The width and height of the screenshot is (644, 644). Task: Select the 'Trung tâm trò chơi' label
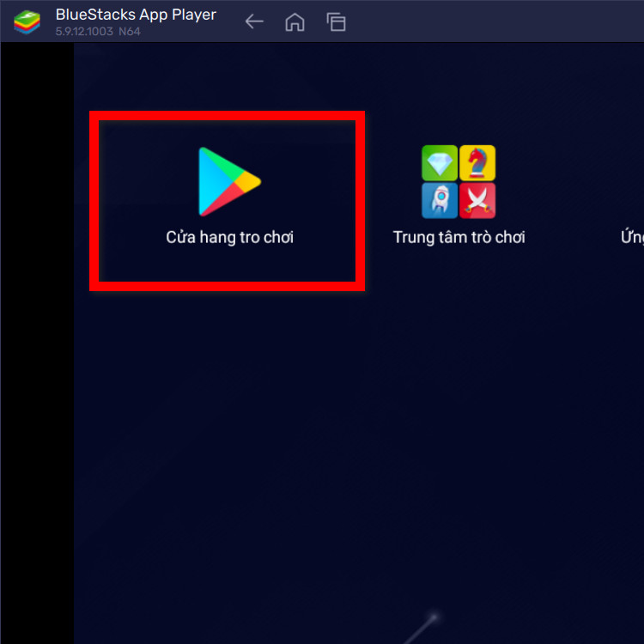pyautogui.click(x=459, y=237)
